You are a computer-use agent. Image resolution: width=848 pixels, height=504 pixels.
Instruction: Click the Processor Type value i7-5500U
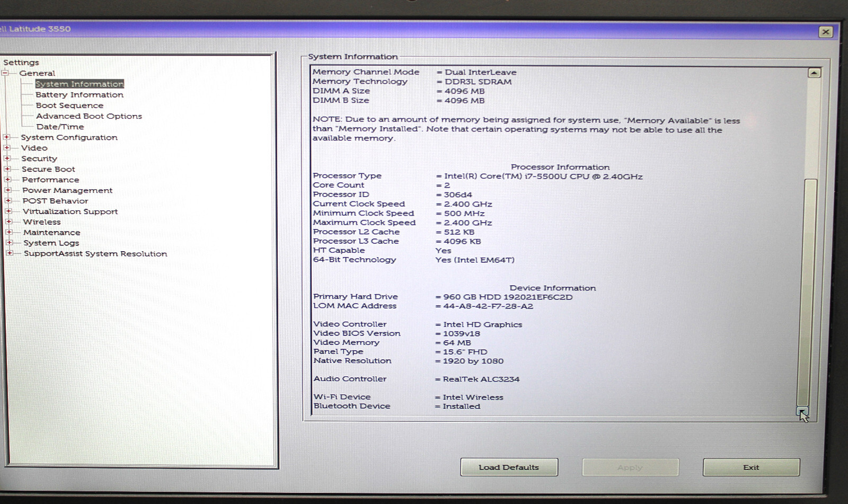[x=543, y=176]
